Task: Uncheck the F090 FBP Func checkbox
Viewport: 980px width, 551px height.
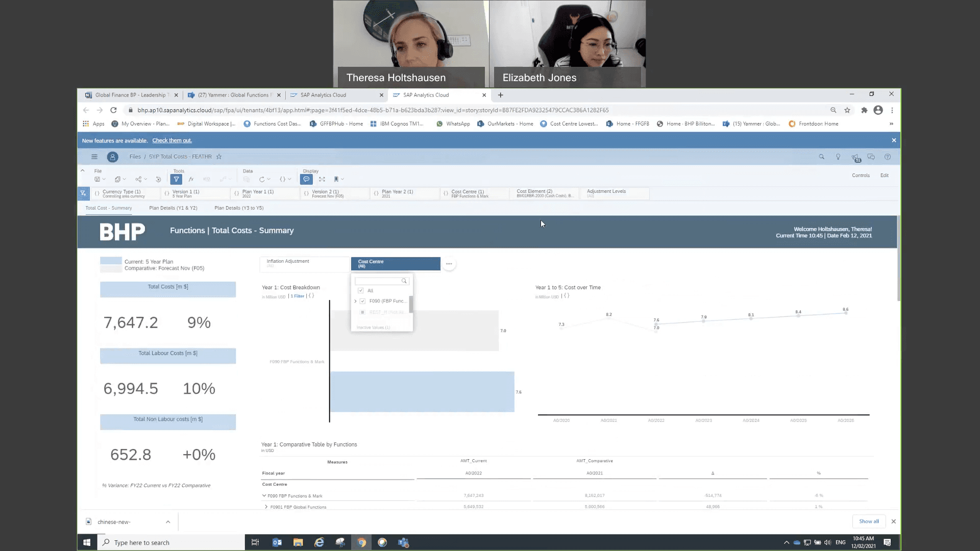Action: tap(362, 301)
